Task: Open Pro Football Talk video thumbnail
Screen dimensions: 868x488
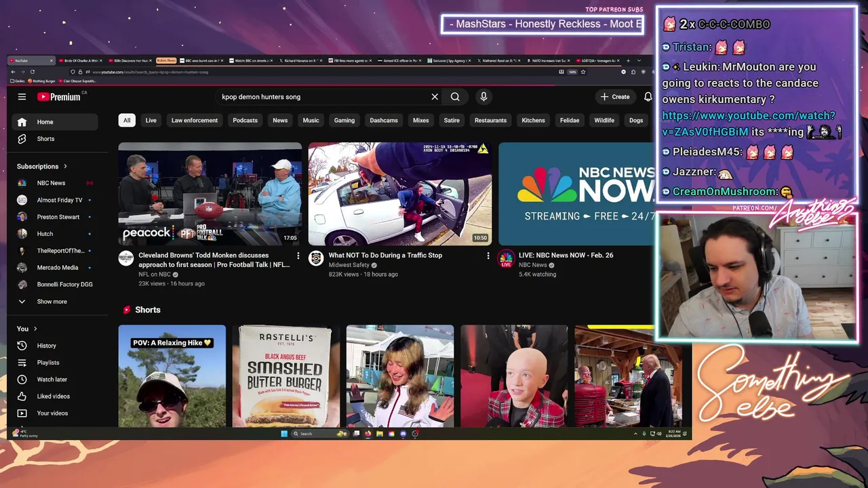Action: [210, 194]
